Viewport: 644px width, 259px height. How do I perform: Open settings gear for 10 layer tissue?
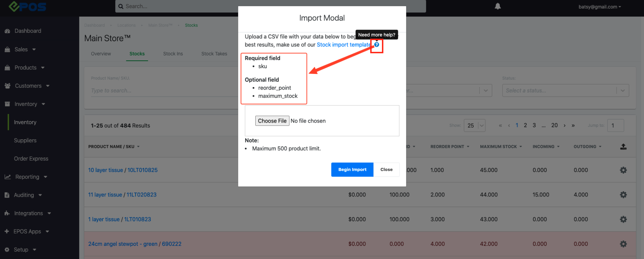pyautogui.click(x=623, y=170)
